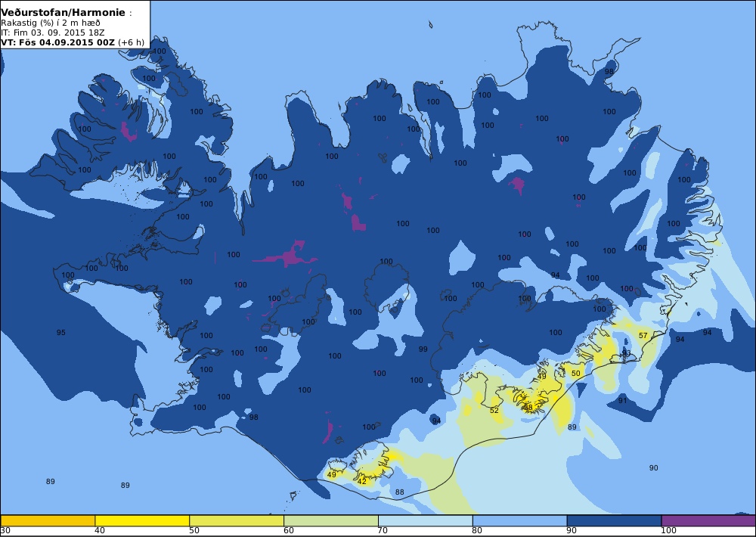Click the dark blue 90-100 legend band
This screenshot has height=537, width=756.
[x=614, y=520]
